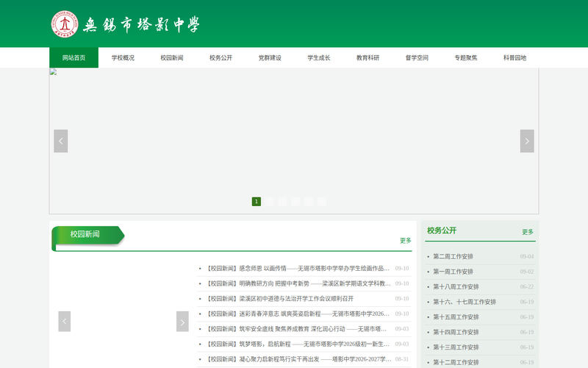Open news 感念师恩 以画传情

click(x=298, y=269)
